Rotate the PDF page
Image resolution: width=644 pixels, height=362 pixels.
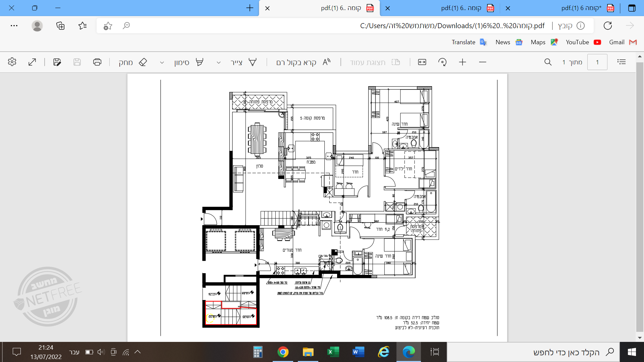[x=442, y=62]
